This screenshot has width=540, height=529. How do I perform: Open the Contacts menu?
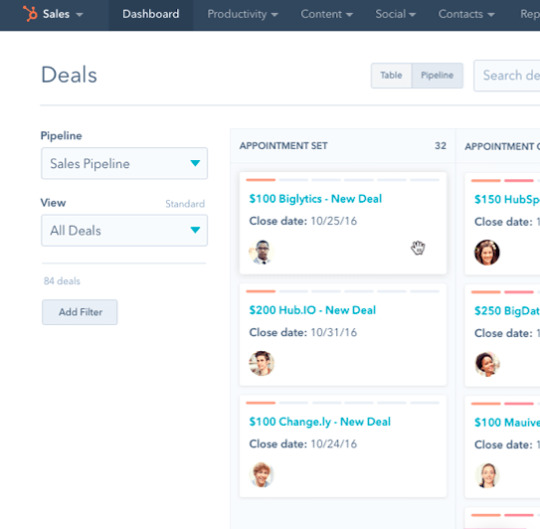pos(466,14)
